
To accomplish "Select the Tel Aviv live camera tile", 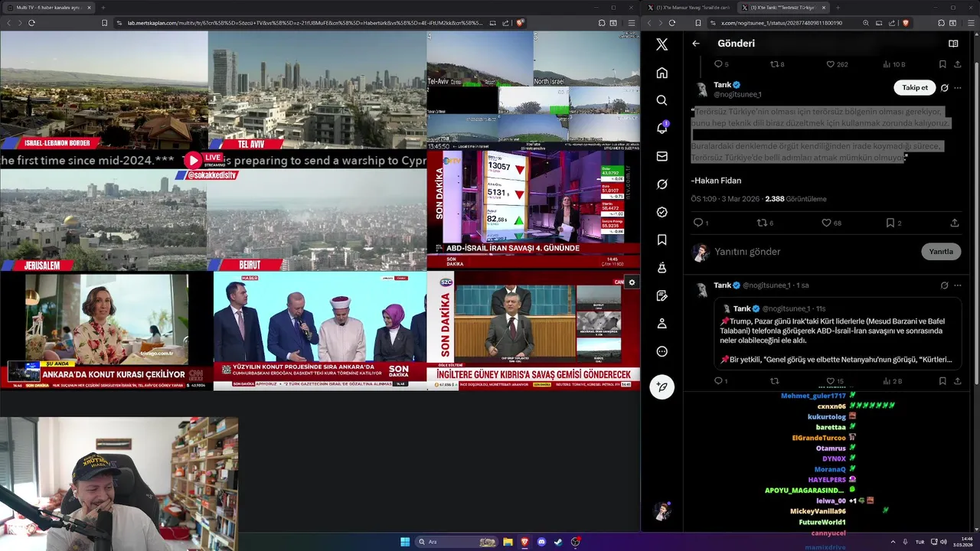I will coord(317,90).
